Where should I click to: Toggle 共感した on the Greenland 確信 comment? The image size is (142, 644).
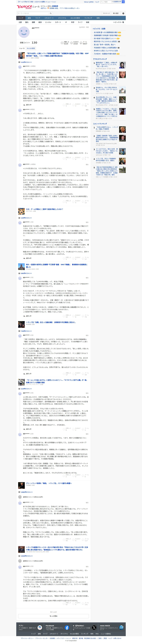(67, 540)
